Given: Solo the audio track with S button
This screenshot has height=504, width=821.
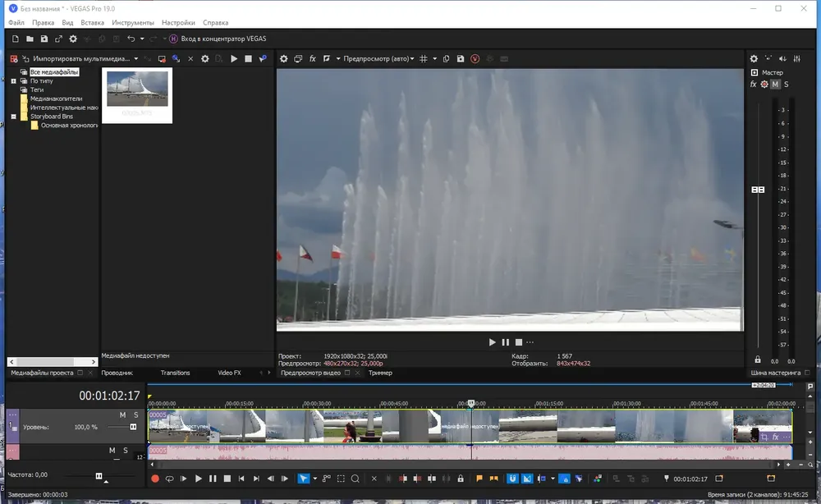Looking at the screenshot, I should point(125,450).
